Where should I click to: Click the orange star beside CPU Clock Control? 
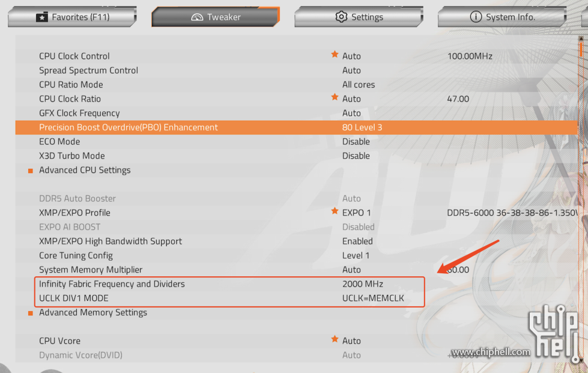point(335,54)
